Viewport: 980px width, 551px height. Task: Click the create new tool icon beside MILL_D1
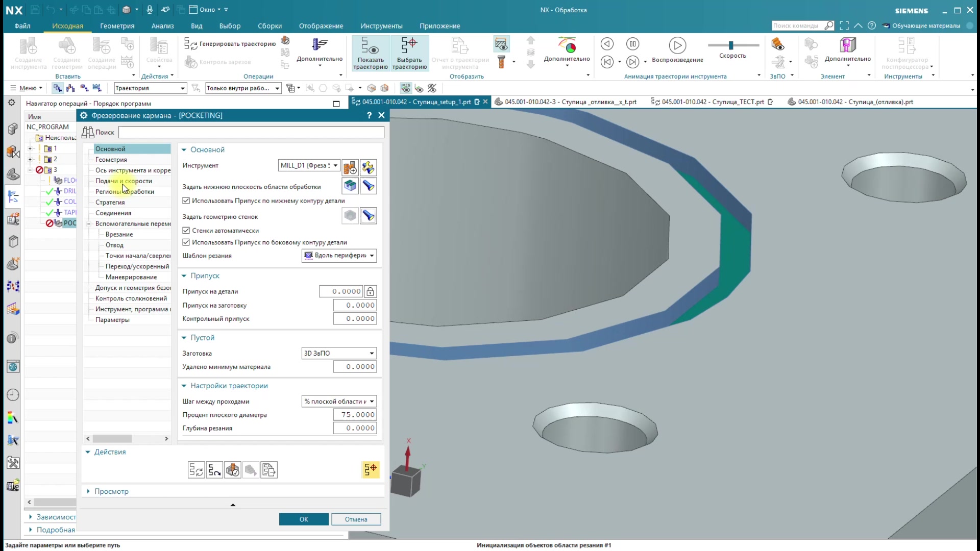tap(350, 167)
